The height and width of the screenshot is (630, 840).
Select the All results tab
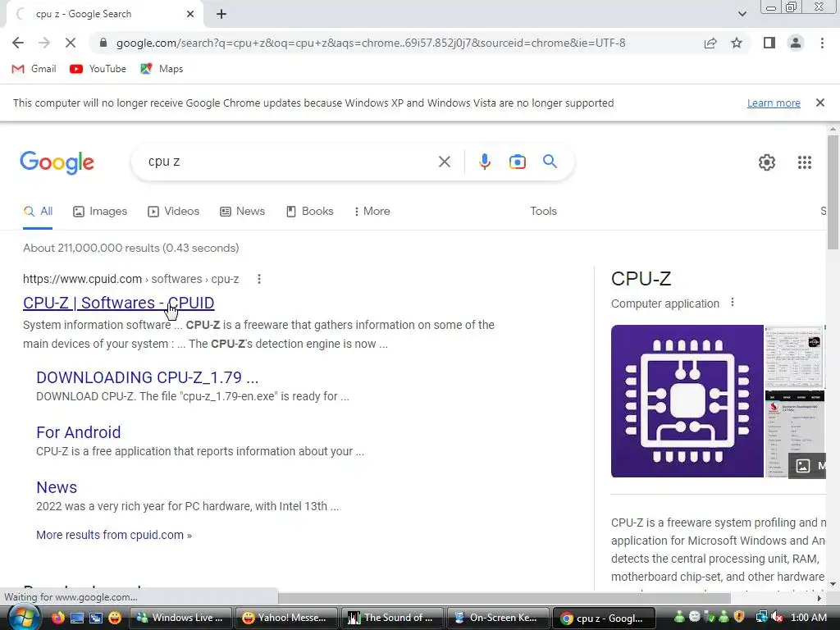pyautogui.click(x=38, y=211)
